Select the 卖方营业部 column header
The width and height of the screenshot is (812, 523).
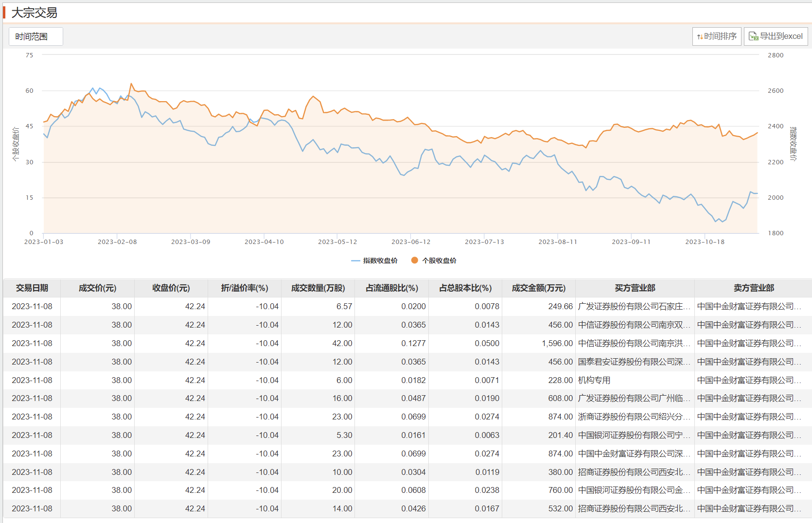click(x=753, y=288)
